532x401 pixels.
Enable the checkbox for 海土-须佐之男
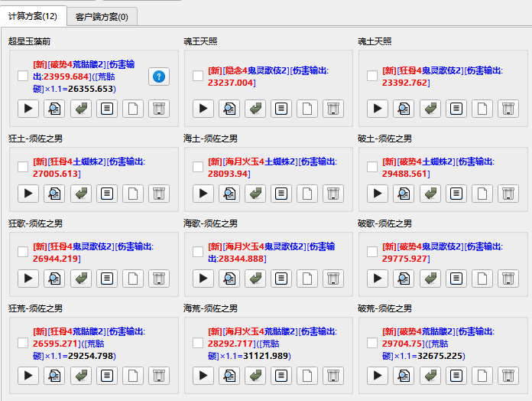pyautogui.click(x=198, y=167)
